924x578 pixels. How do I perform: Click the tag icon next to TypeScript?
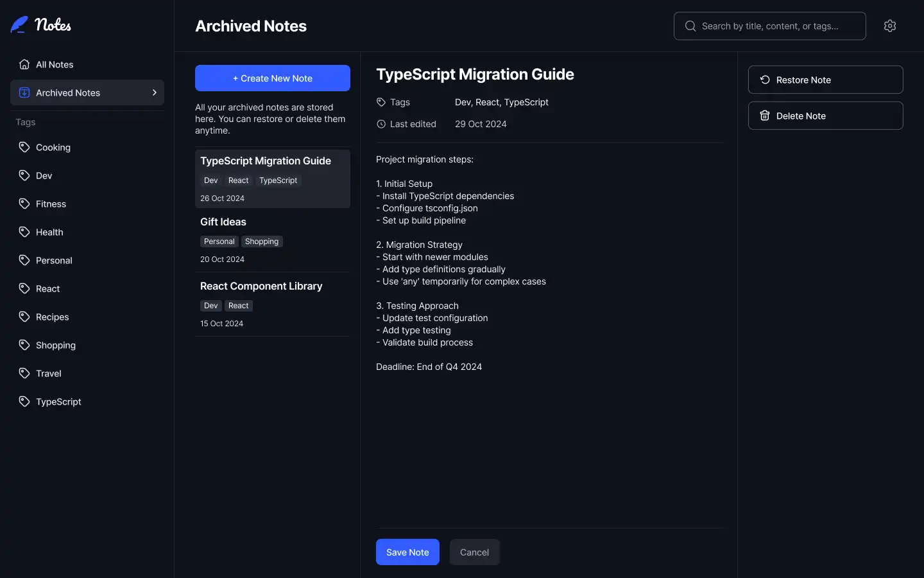[x=24, y=401]
